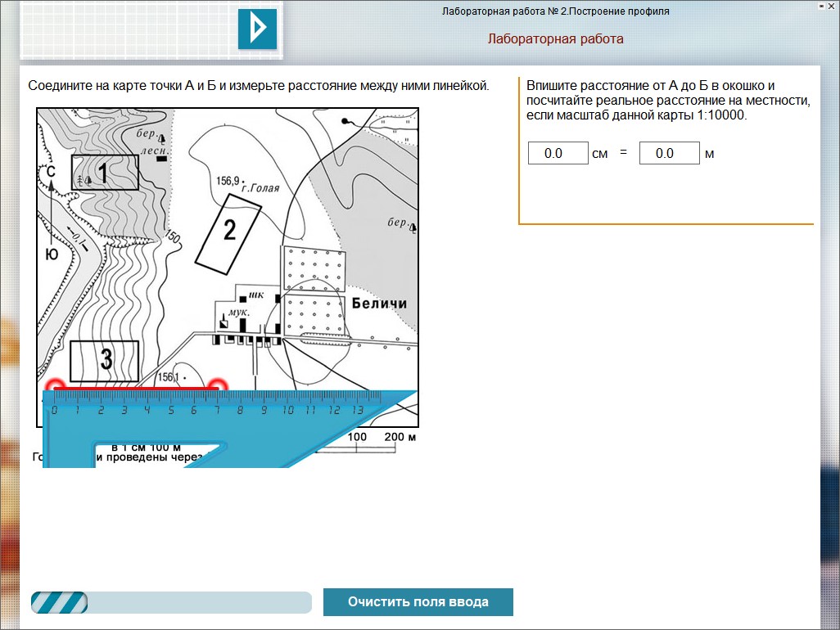Close the lab work window
The image size is (840, 630).
tap(831, 7)
